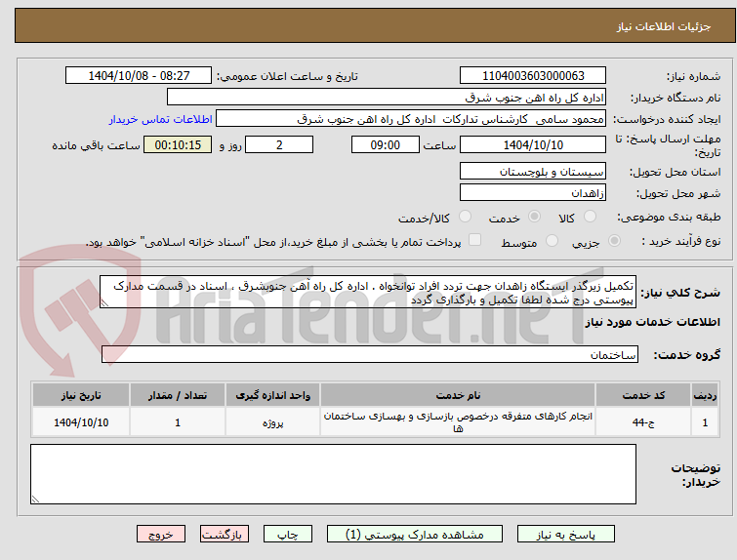The height and width of the screenshot is (560, 737).
Task: Click the توضیحات خریدار resize grip
Action: coord(35,499)
